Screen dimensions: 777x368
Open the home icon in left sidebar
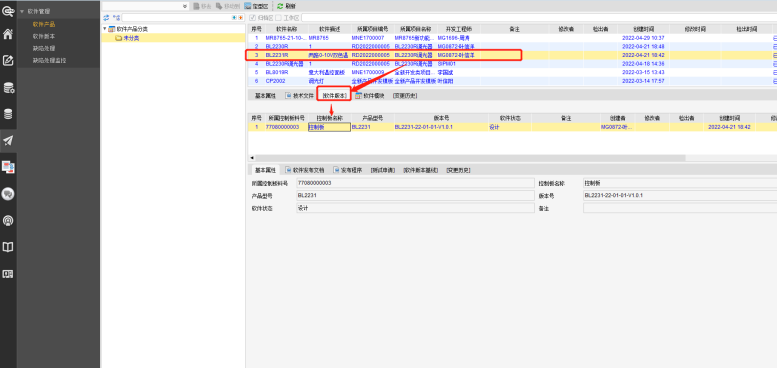[x=8, y=34]
